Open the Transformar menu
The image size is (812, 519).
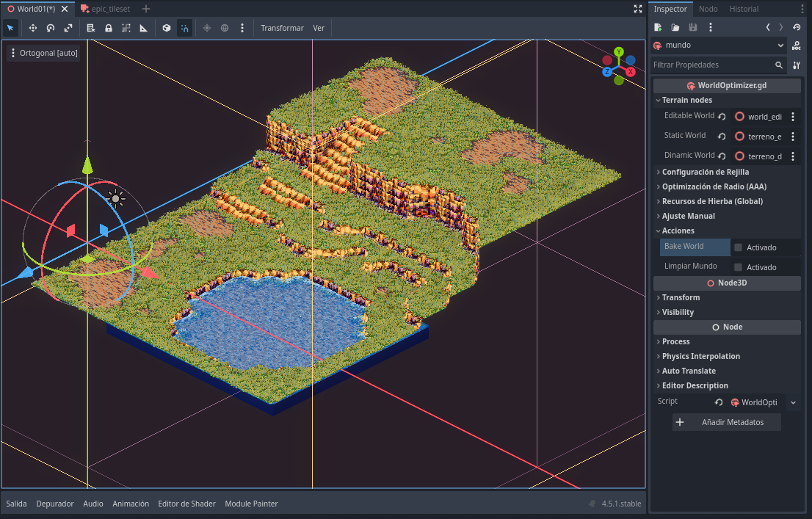(x=282, y=28)
